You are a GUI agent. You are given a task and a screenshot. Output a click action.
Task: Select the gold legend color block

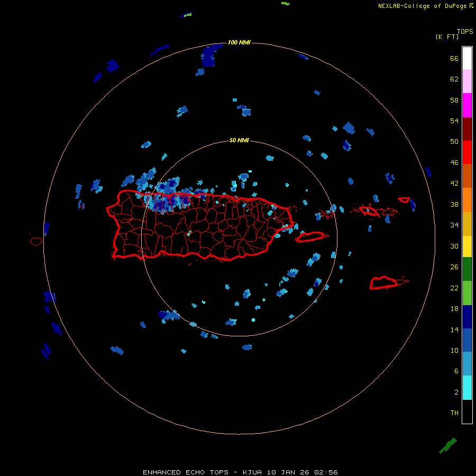[467, 224]
